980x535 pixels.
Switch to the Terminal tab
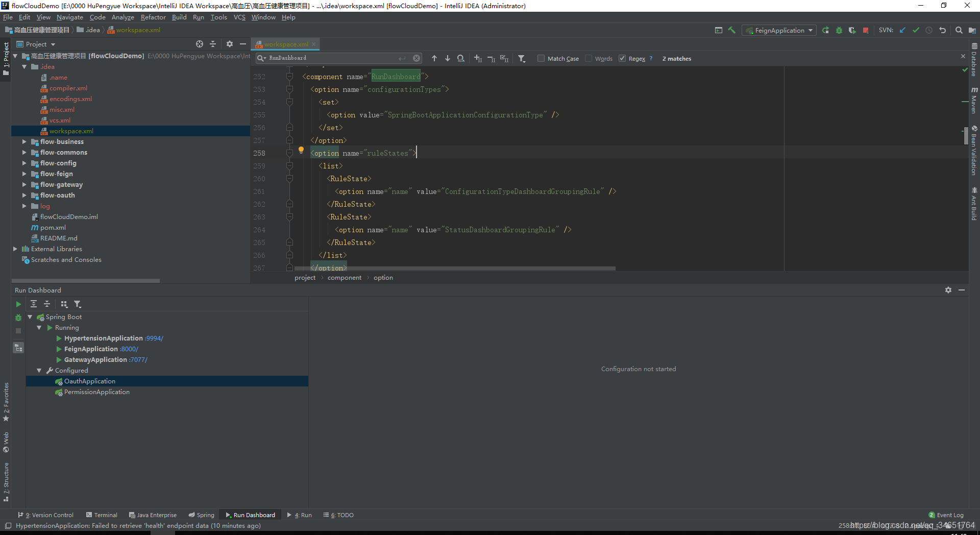click(x=102, y=515)
